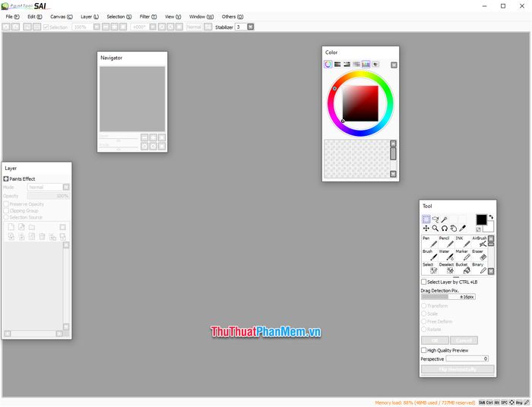Select the Bucket fill tool

(463, 268)
